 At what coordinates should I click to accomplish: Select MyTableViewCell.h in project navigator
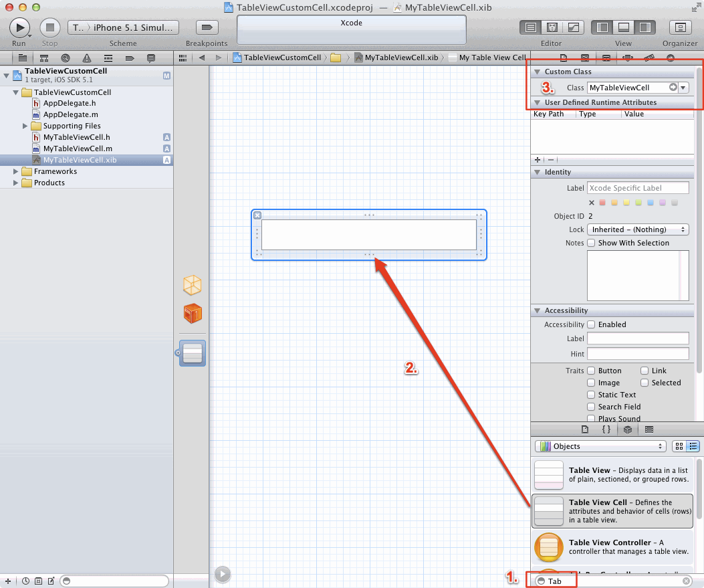pos(76,137)
